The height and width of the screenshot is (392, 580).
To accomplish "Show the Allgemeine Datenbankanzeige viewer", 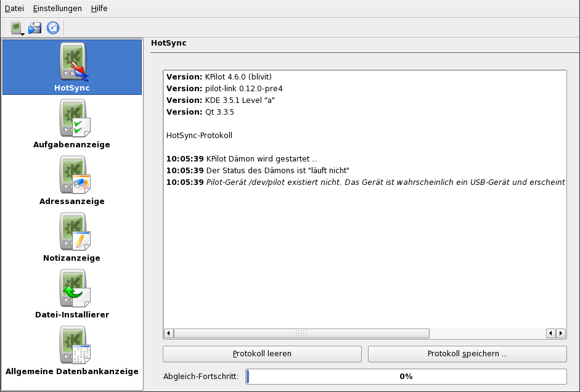I will [x=72, y=351].
